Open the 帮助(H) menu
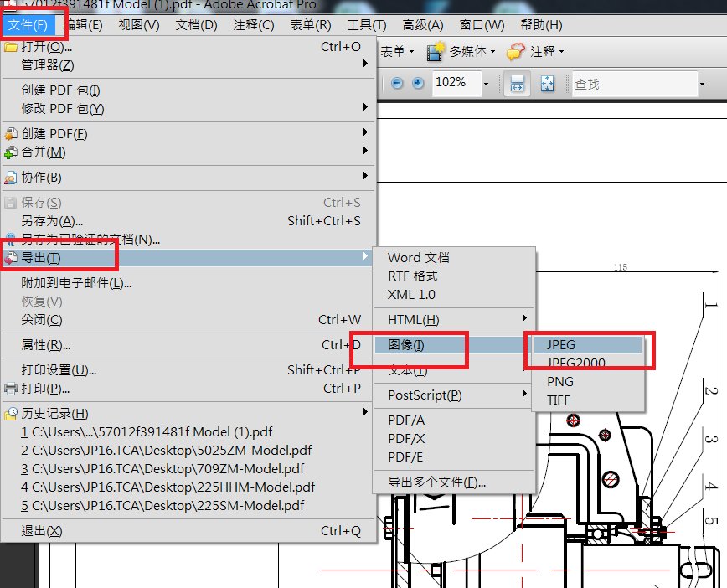 [x=541, y=24]
